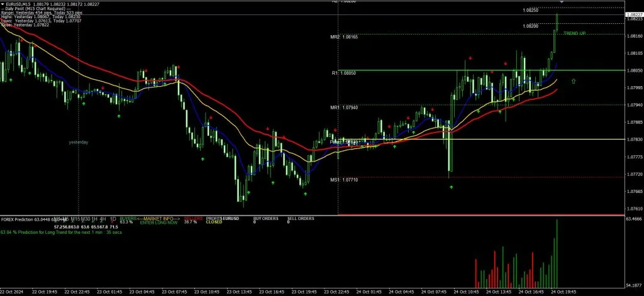
Task: Click the MR1: 1.07940 pivot label
Action: [344, 107]
